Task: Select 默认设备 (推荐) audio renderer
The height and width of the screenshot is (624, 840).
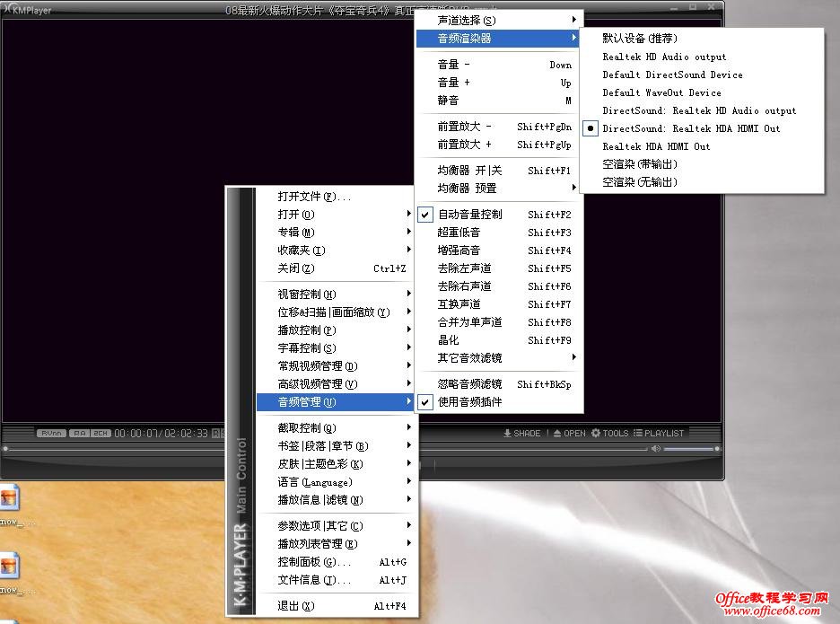Action: [x=640, y=39]
